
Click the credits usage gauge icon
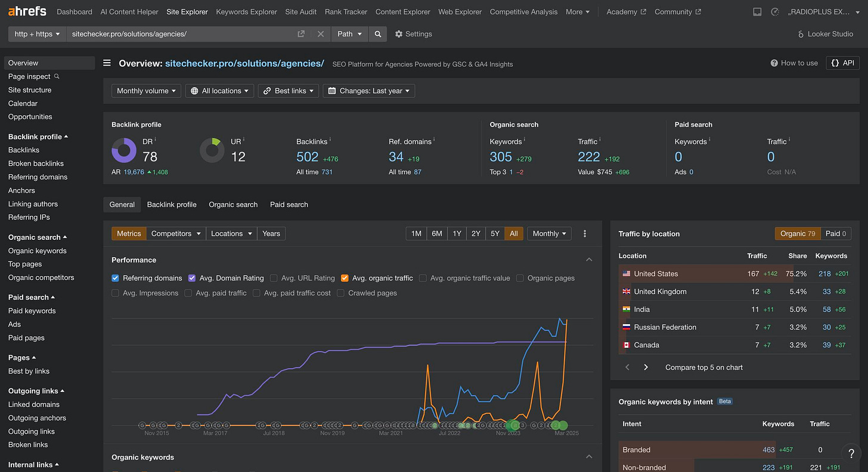tap(775, 11)
